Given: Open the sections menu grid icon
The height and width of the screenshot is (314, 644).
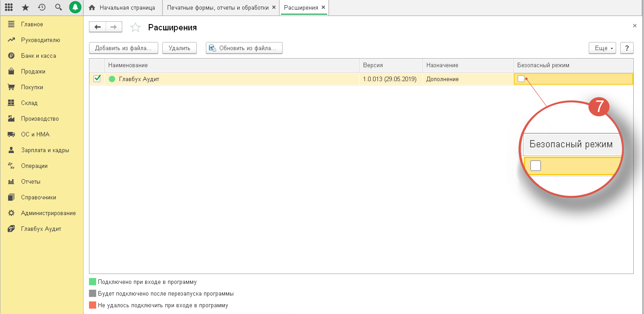Looking at the screenshot, I should coord(9,7).
